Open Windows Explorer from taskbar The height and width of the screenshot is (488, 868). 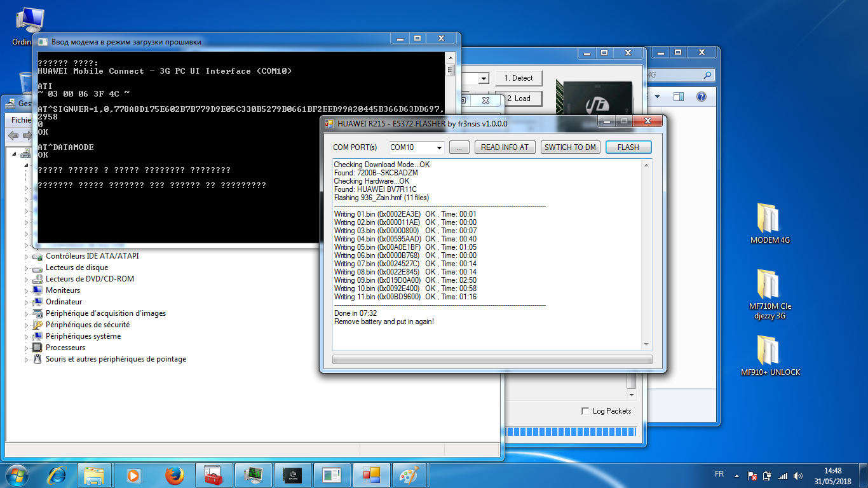(94, 475)
